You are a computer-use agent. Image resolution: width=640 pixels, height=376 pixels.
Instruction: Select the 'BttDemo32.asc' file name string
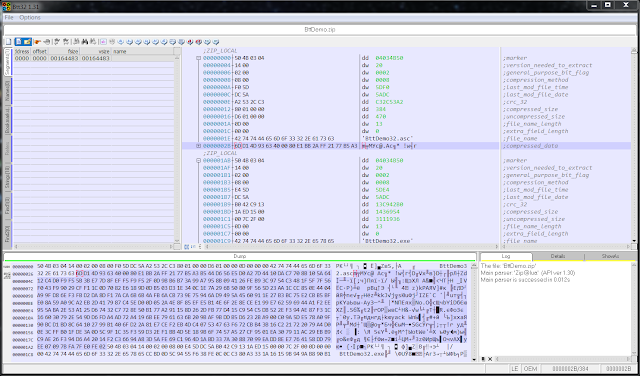click(388, 138)
